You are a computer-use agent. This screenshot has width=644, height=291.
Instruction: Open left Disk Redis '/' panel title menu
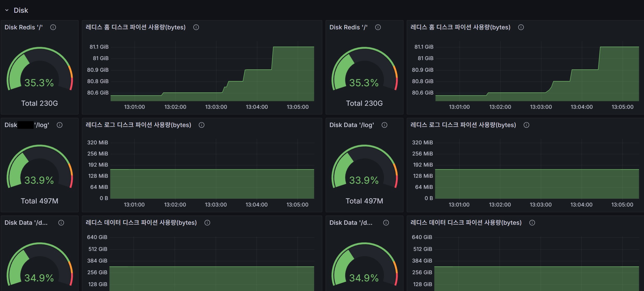pyautogui.click(x=23, y=27)
